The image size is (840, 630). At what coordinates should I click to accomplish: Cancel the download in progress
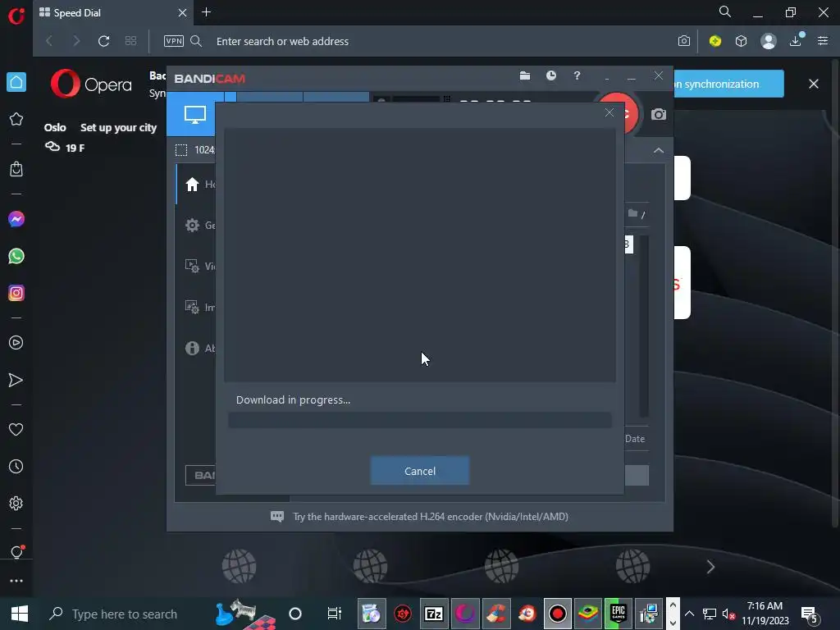pos(419,471)
